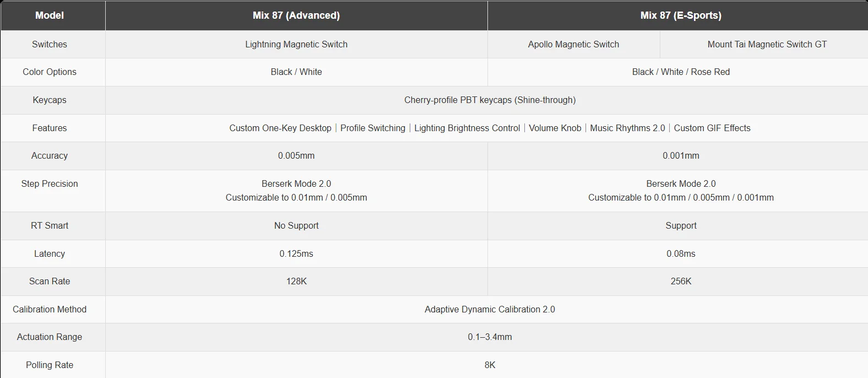This screenshot has height=378, width=868.
Task: Select the Apollo Magnetic Switch cell
Action: pyautogui.click(x=573, y=44)
